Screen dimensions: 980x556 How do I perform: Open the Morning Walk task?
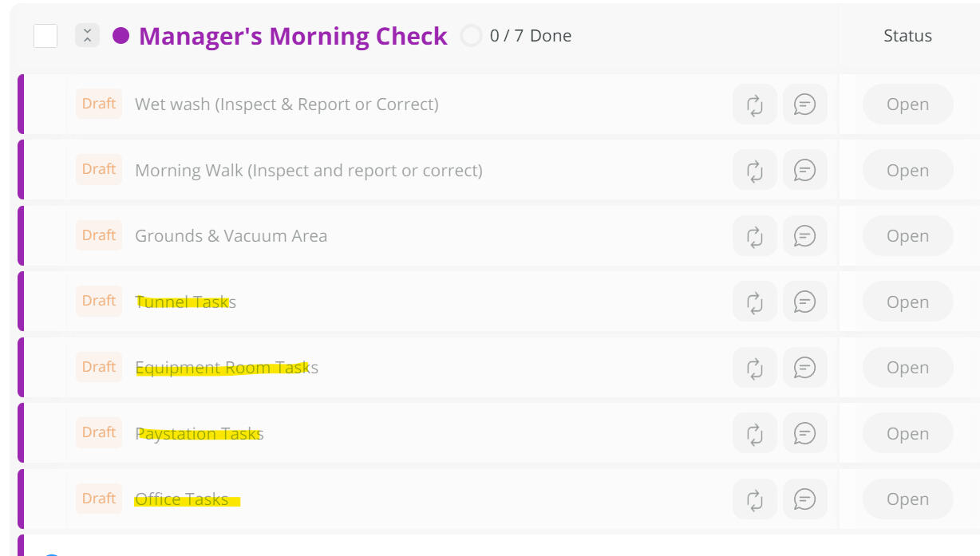tap(308, 171)
